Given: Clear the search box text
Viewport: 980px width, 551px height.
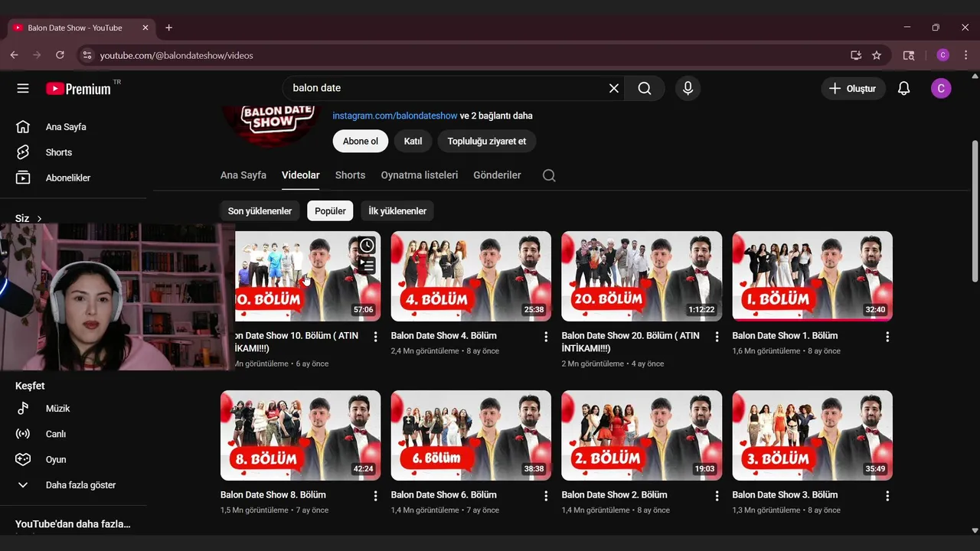Looking at the screenshot, I should click(614, 88).
